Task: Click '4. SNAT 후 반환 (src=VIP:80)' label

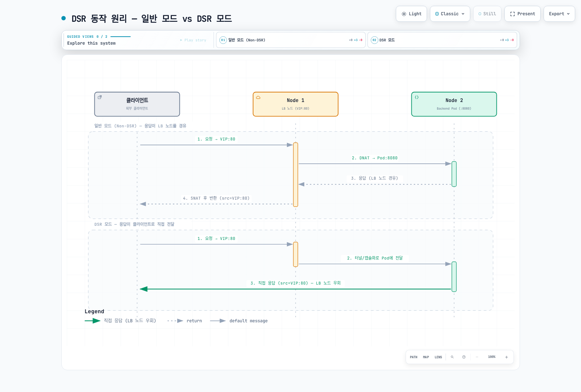Action: 216,198
